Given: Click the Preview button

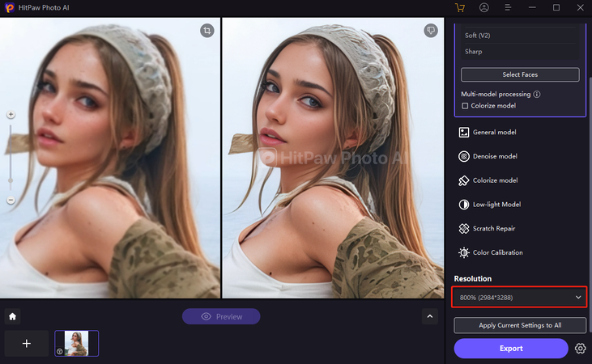Looking at the screenshot, I should click(221, 316).
